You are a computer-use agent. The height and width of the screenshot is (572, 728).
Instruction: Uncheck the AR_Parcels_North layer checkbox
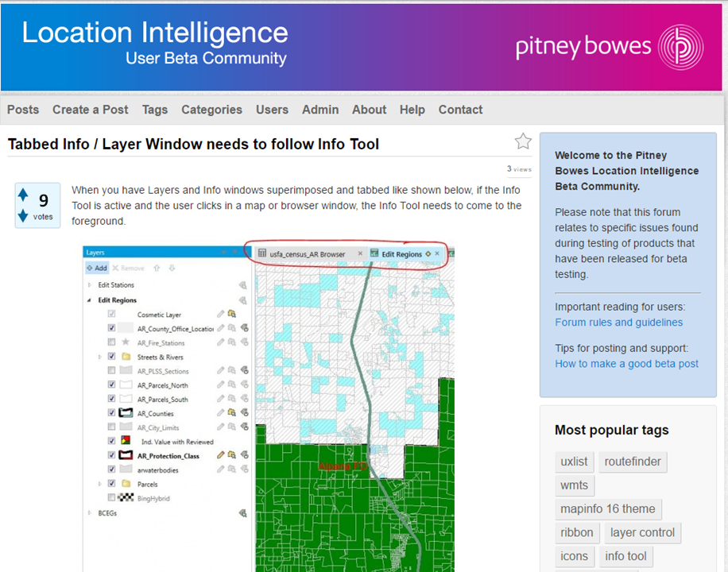112,385
